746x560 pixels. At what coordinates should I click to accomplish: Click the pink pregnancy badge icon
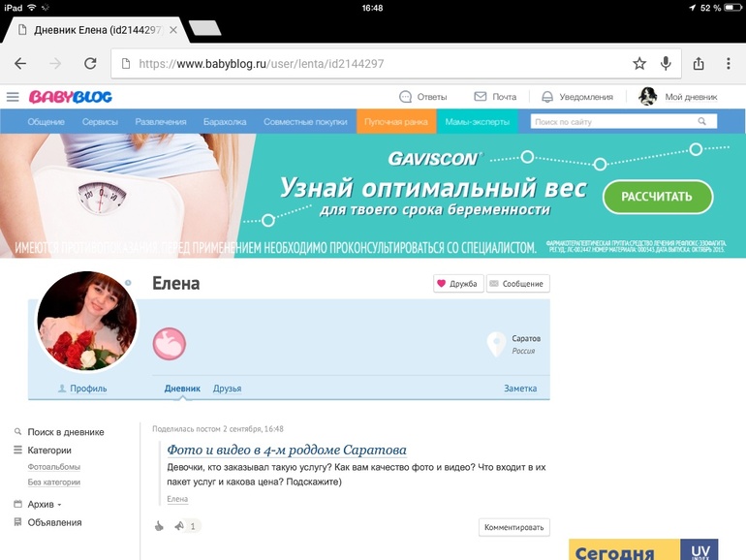click(x=170, y=344)
